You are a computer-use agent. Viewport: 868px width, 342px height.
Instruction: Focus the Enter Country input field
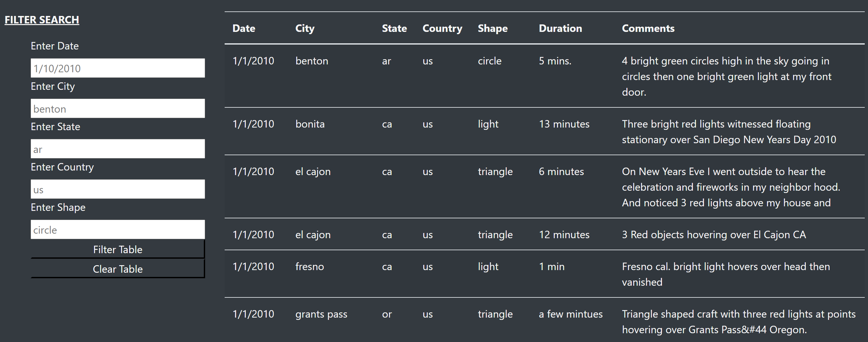(118, 189)
